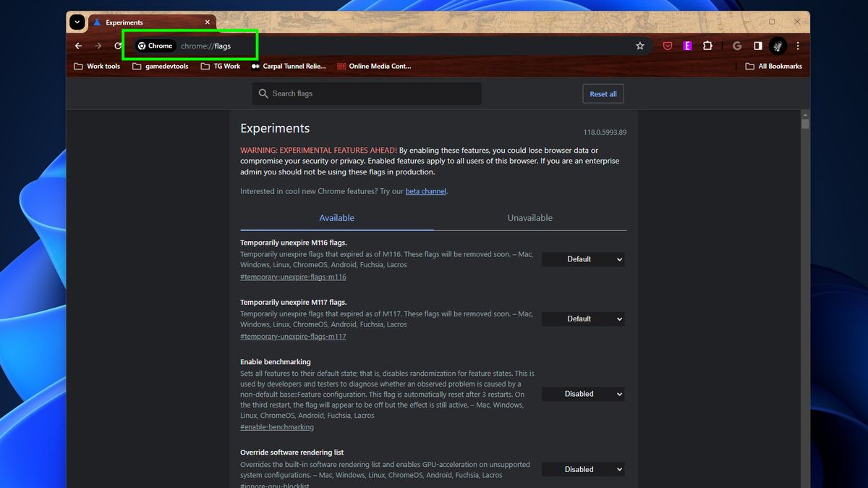Open the purple E extension icon
The height and width of the screenshot is (488, 868).
click(687, 46)
